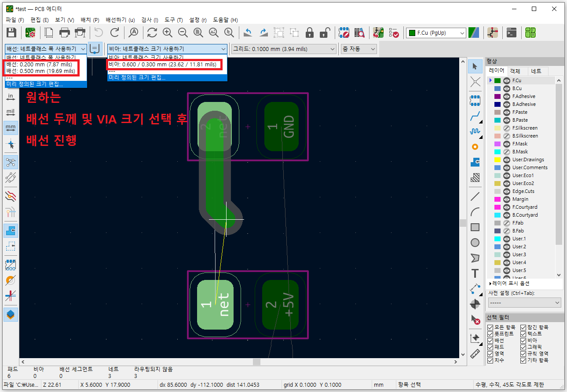Click the Print icon
Image resolution: width=567 pixels, height=392 pixels.
65,32
